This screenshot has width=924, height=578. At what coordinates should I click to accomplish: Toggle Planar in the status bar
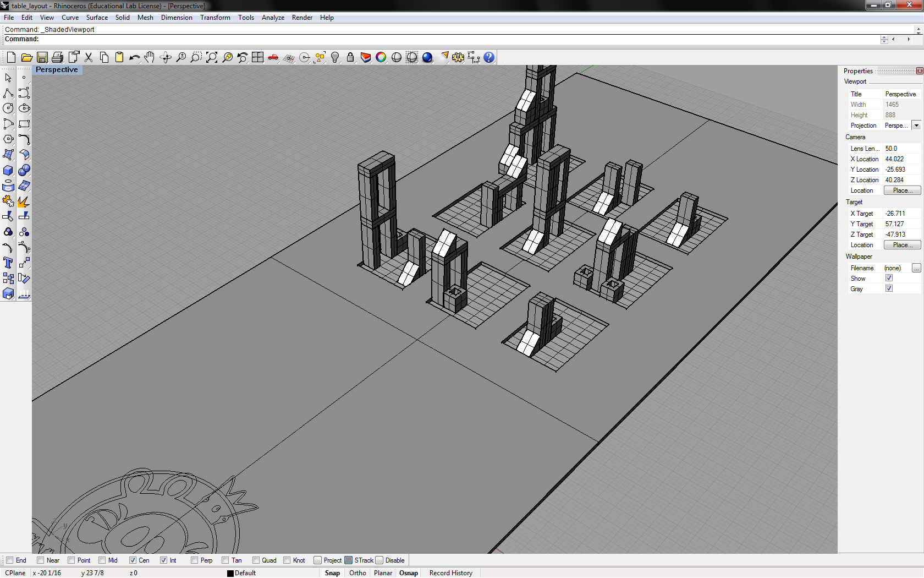pos(383,573)
